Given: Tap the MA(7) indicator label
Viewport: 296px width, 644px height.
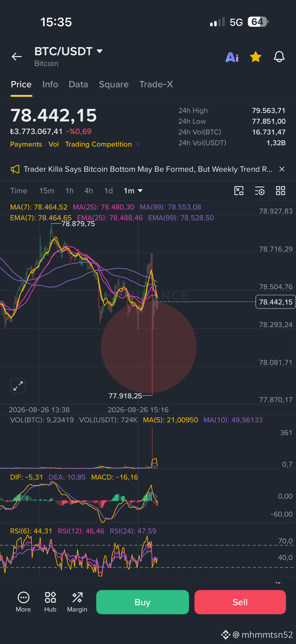Looking at the screenshot, I should click(x=39, y=207).
